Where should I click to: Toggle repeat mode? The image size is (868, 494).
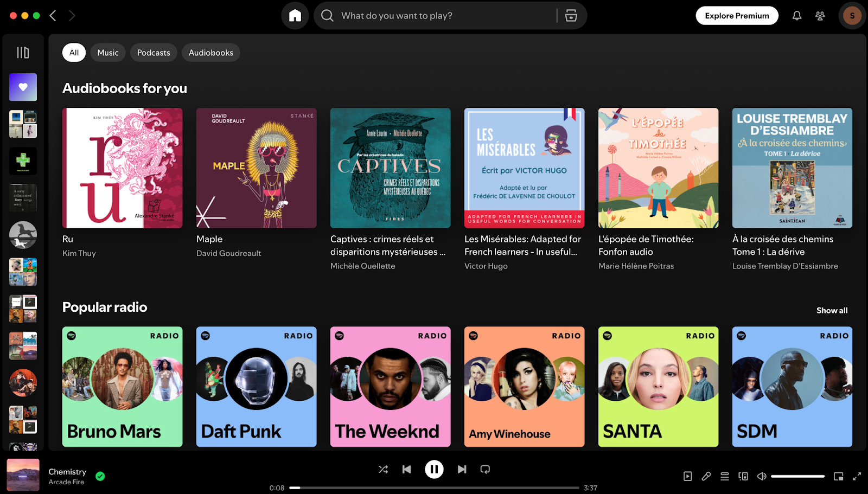(484, 469)
